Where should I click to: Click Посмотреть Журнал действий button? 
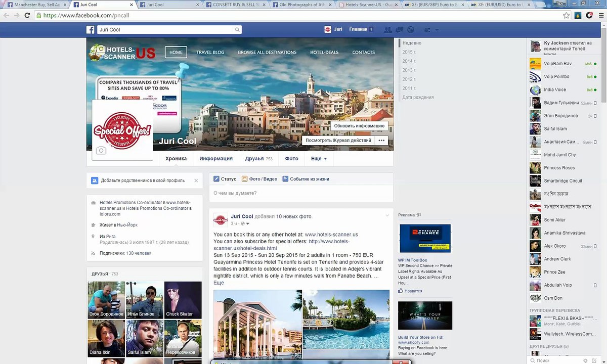click(338, 141)
